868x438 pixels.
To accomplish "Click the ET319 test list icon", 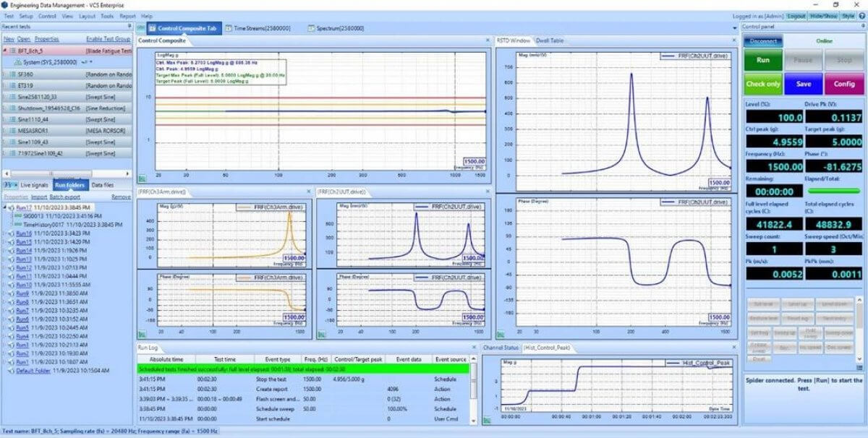I will tap(12, 85).
